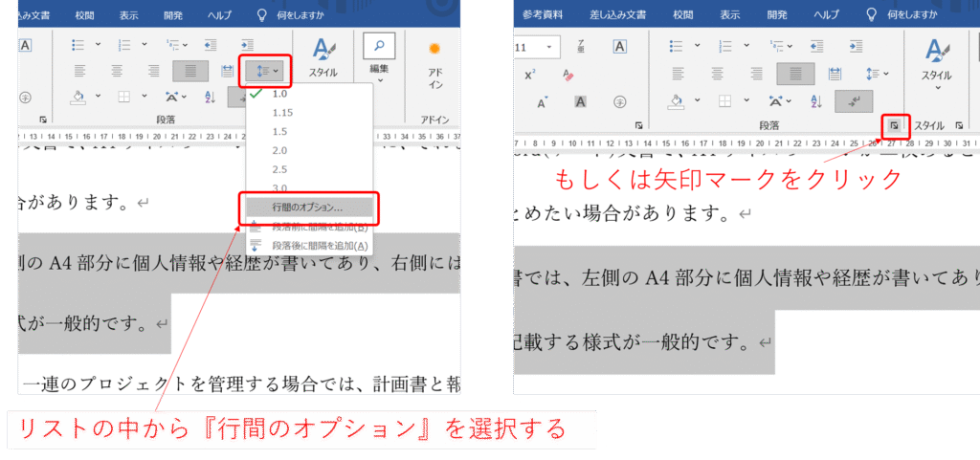Select 行間のオプション from the spacing list
Screen dimensions: 980x460
coord(308,207)
